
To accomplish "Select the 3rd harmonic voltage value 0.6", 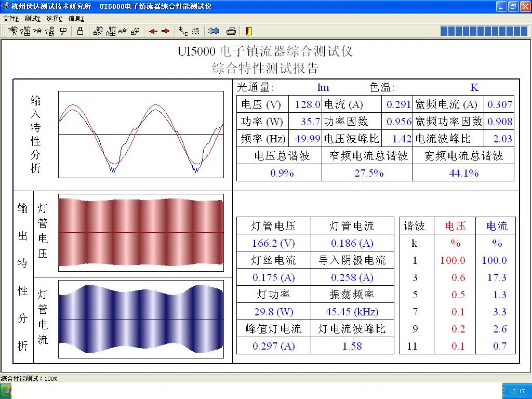I will point(458,277).
